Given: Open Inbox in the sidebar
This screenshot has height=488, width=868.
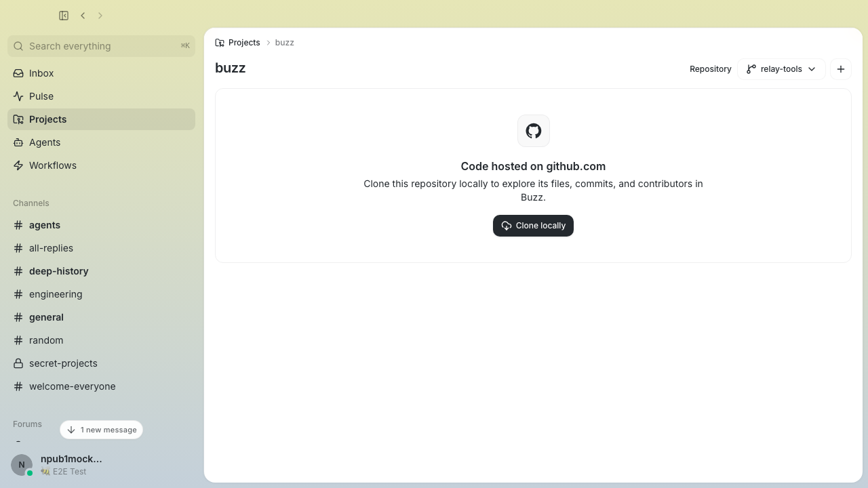Looking at the screenshot, I should point(102,73).
